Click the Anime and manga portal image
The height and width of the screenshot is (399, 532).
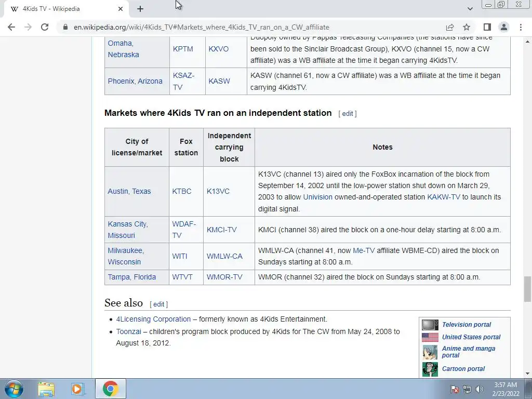[x=430, y=352]
